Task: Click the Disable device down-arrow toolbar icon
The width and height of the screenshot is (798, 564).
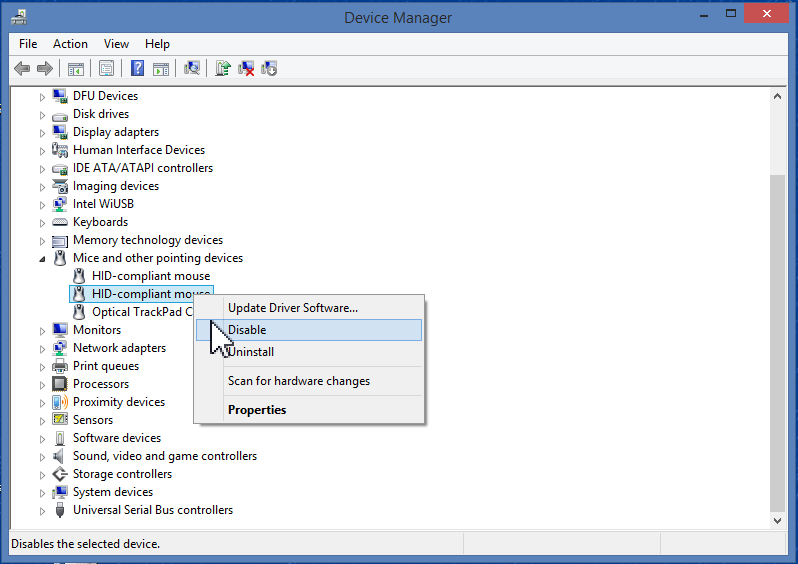Action: pos(268,68)
